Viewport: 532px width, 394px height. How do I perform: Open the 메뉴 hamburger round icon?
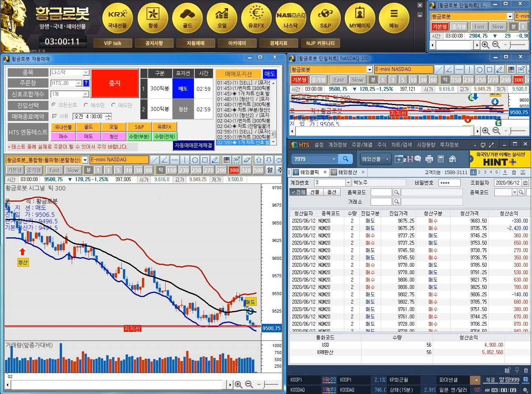394,17
